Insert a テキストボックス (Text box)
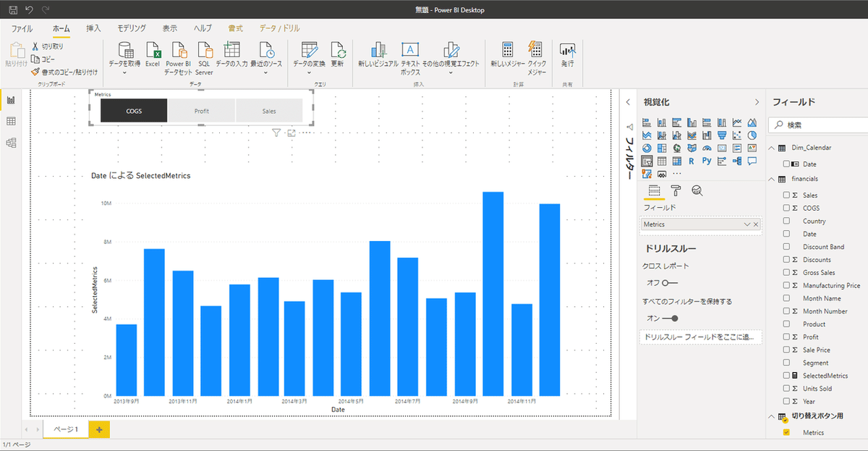This screenshot has width=868, height=451. tap(411, 58)
